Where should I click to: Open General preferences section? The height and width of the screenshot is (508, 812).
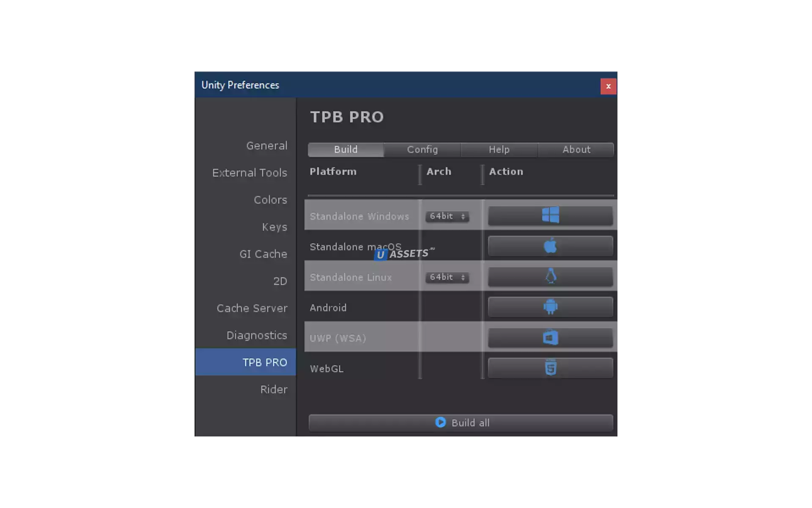pos(266,146)
